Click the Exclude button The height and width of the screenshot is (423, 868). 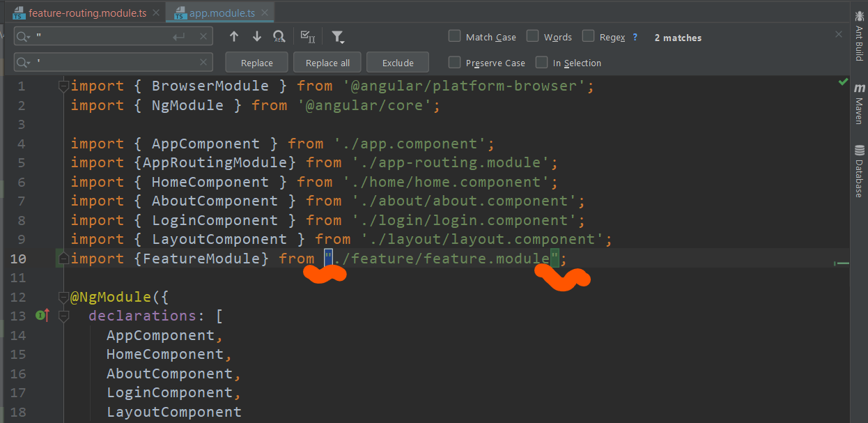[398, 63]
